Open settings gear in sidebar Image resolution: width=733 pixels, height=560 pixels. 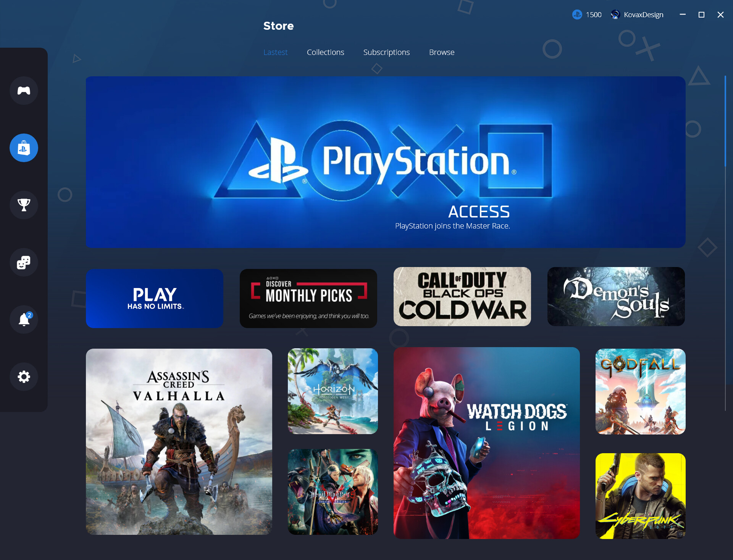tap(24, 377)
